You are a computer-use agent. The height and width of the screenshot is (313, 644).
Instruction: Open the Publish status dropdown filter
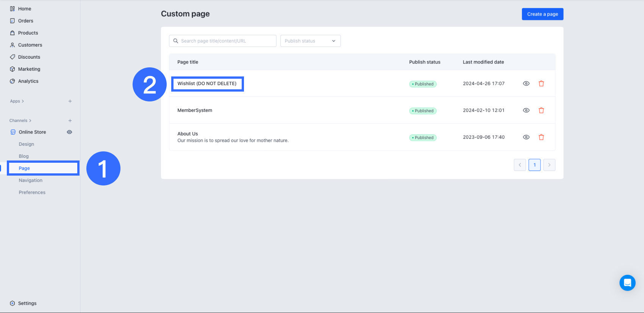tap(310, 41)
